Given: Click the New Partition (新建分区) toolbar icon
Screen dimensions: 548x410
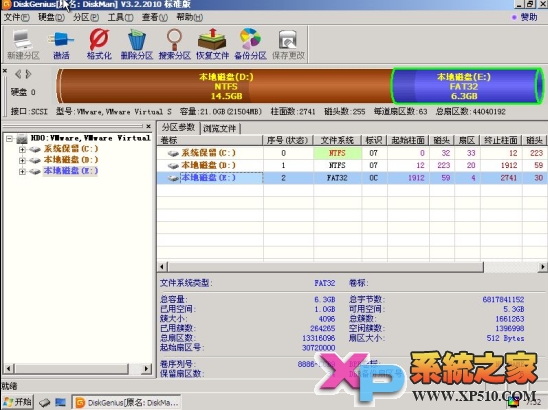Looking at the screenshot, I should 23,44.
